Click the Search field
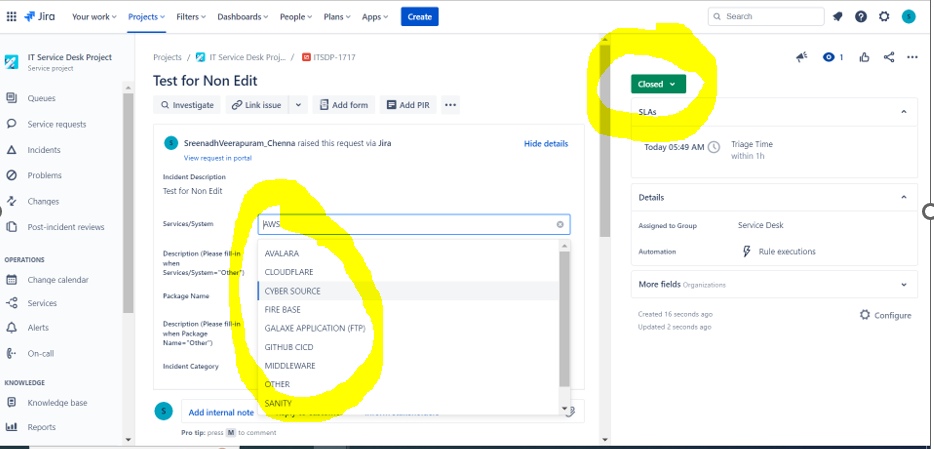This screenshot has height=449, width=934. pos(766,17)
